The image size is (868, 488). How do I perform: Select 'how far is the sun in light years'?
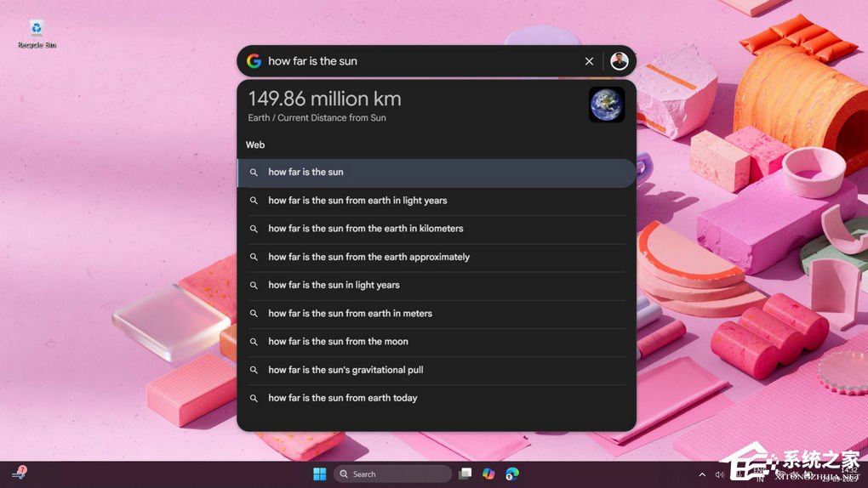pyautogui.click(x=437, y=286)
